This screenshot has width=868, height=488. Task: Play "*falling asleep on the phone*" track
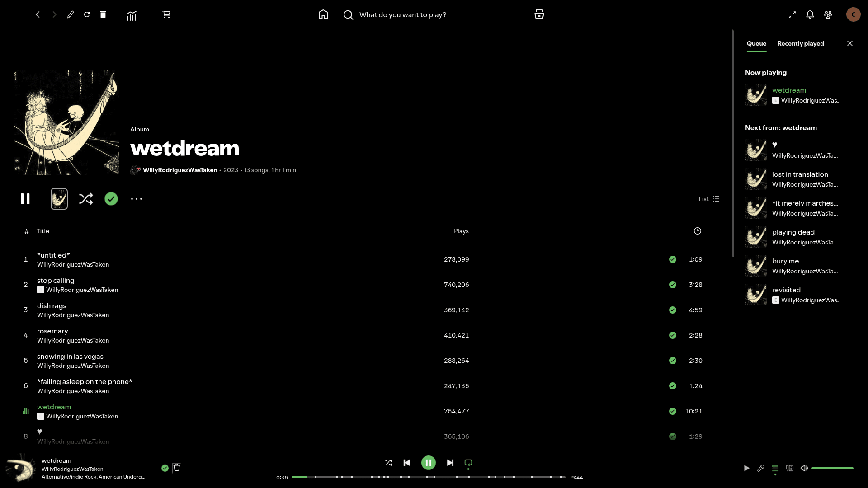pyautogui.click(x=85, y=382)
